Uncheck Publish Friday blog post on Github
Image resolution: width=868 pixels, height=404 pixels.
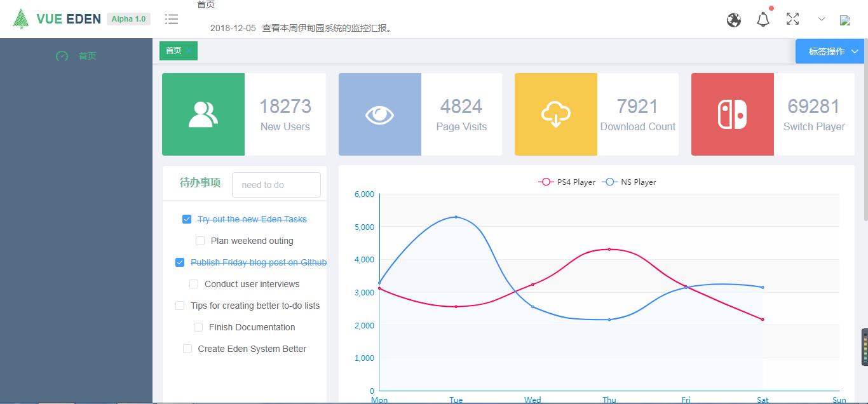(180, 262)
